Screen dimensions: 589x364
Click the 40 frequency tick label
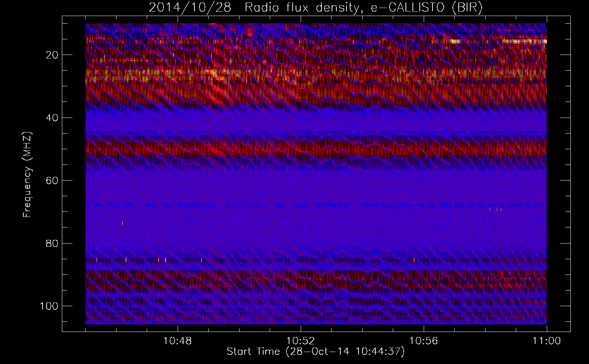pos(52,118)
